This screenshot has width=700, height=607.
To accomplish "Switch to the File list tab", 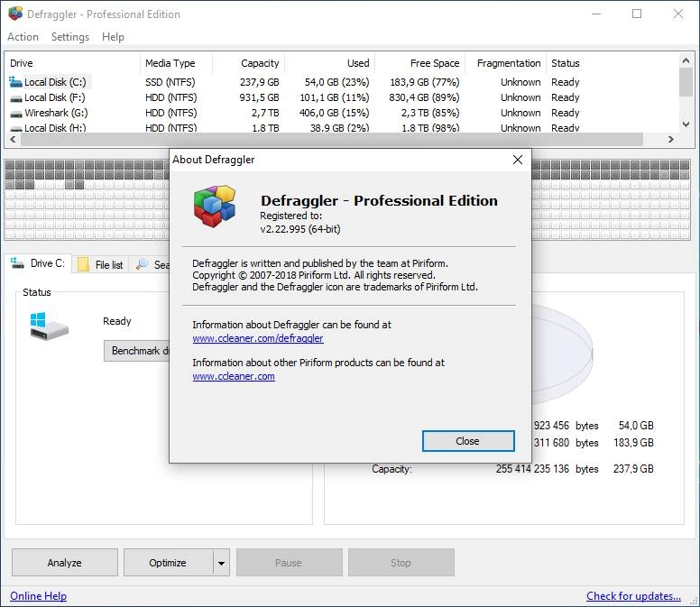I will [100, 264].
